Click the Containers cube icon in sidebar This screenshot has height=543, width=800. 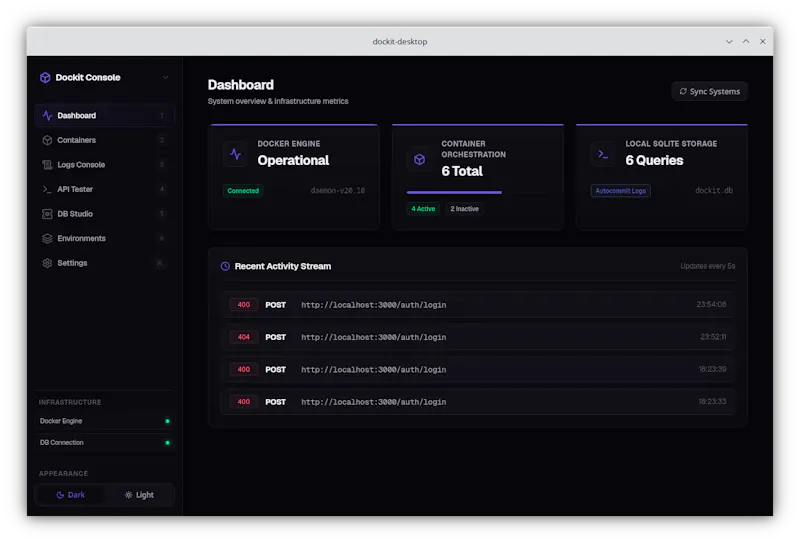coord(47,140)
